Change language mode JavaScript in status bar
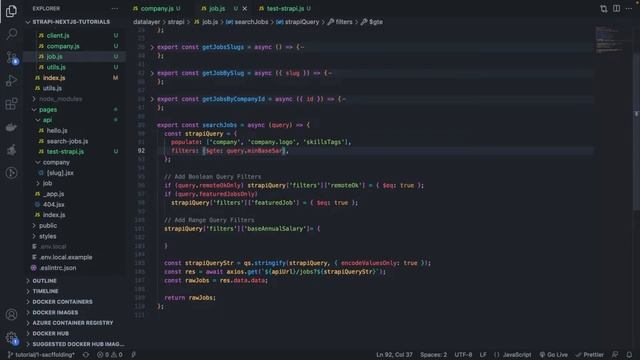The height and width of the screenshot is (360, 640). 517,355
